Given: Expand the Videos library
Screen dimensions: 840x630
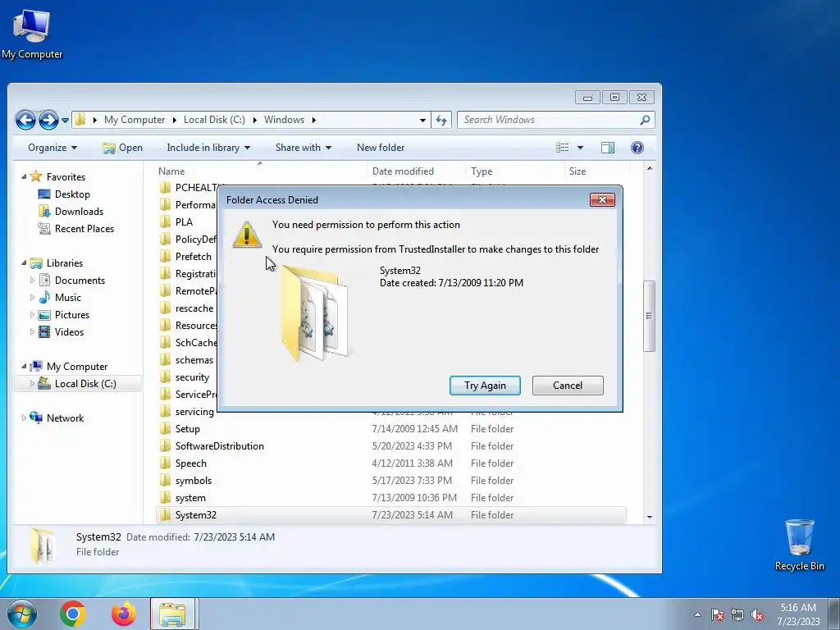Looking at the screenshot, I should click(x=32, y=331).
